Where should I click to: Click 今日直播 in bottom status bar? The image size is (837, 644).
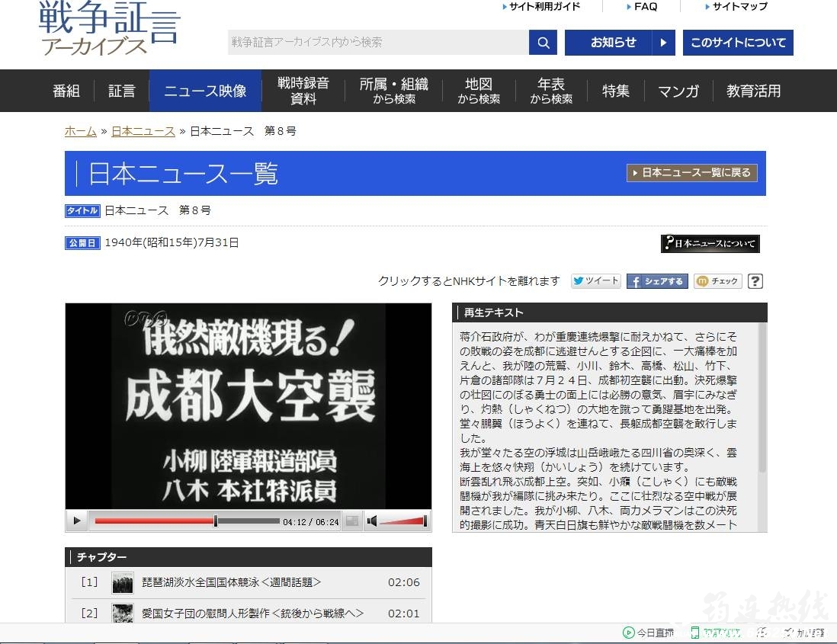(648, 633)
